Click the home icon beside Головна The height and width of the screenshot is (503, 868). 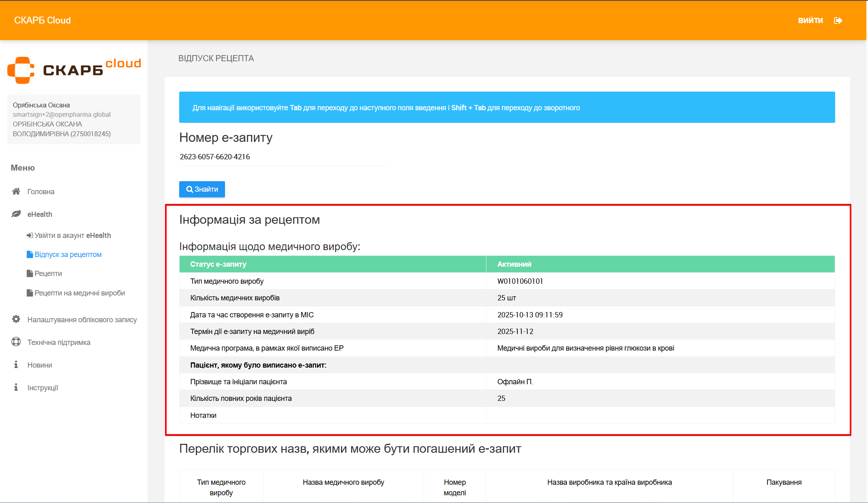pos(16,191)
